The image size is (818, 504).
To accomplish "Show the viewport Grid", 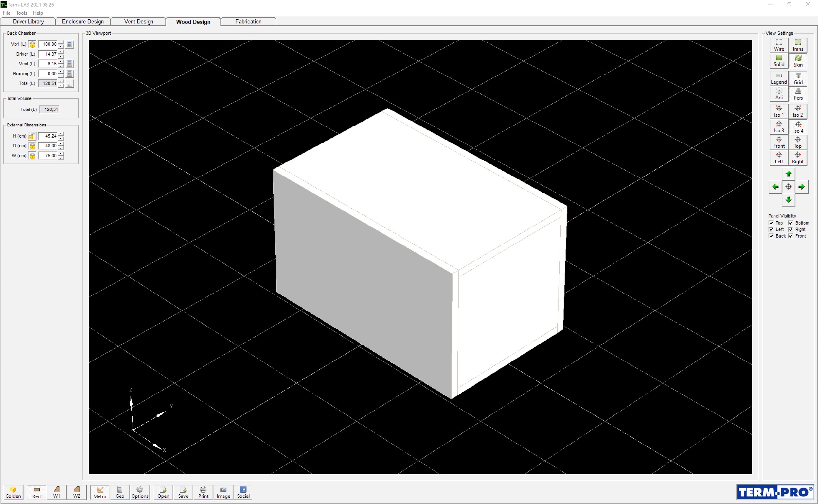I will [x=798, y=78].
